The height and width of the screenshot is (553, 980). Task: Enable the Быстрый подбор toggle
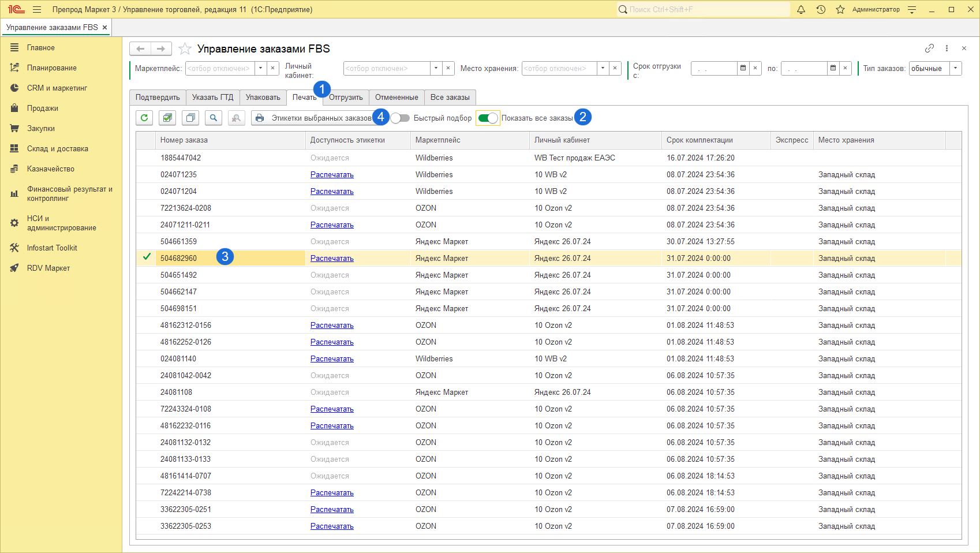400,118
